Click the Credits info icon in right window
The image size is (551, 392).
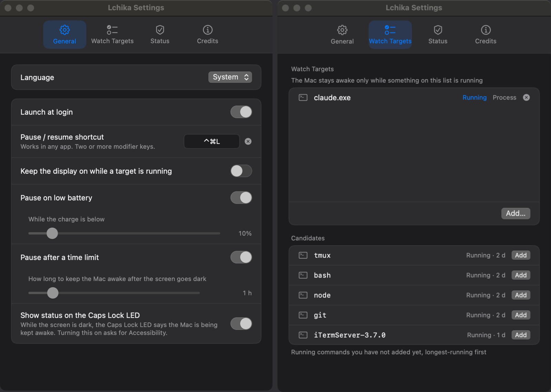pos(486,30)
